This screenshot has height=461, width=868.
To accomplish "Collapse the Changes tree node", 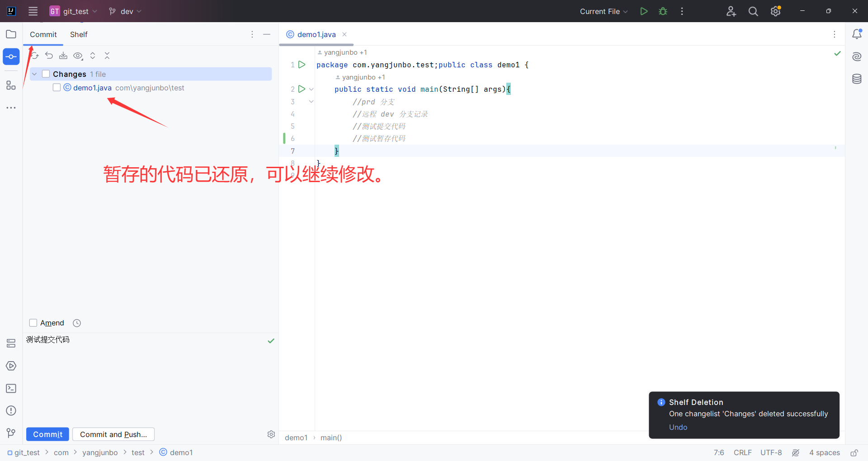I will coord(34,74).
